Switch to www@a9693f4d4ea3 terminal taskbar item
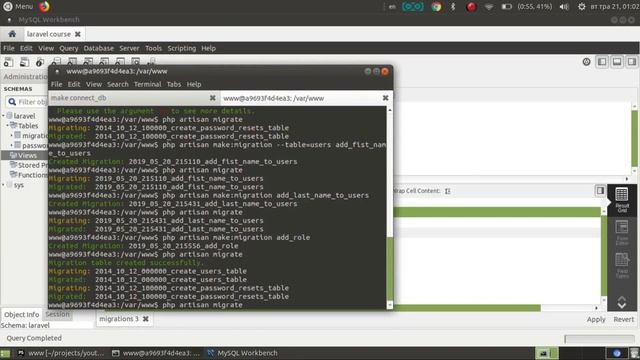The width and height of the screenshot is (640, 360). 156,353
